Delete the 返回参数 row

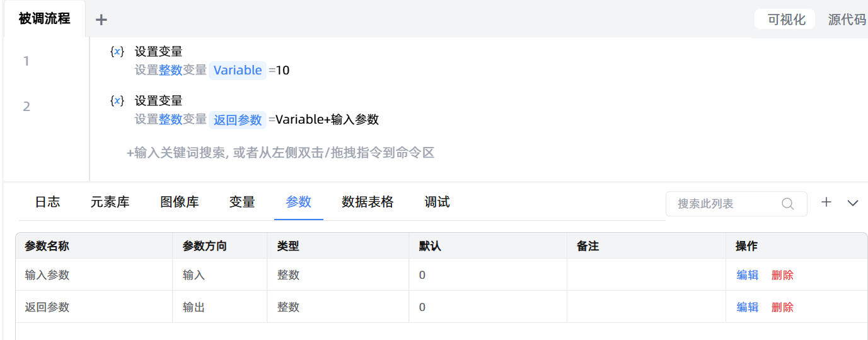(782, 307)
